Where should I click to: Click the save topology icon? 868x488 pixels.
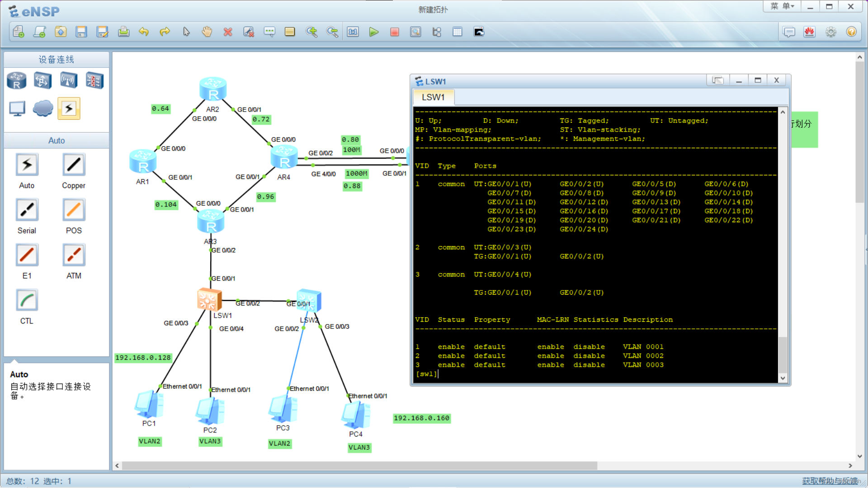(x=81, y=32)
